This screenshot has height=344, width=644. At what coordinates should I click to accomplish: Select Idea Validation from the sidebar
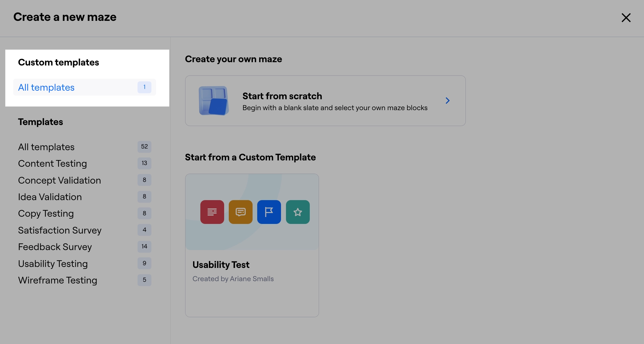click(x=50, y=197)
